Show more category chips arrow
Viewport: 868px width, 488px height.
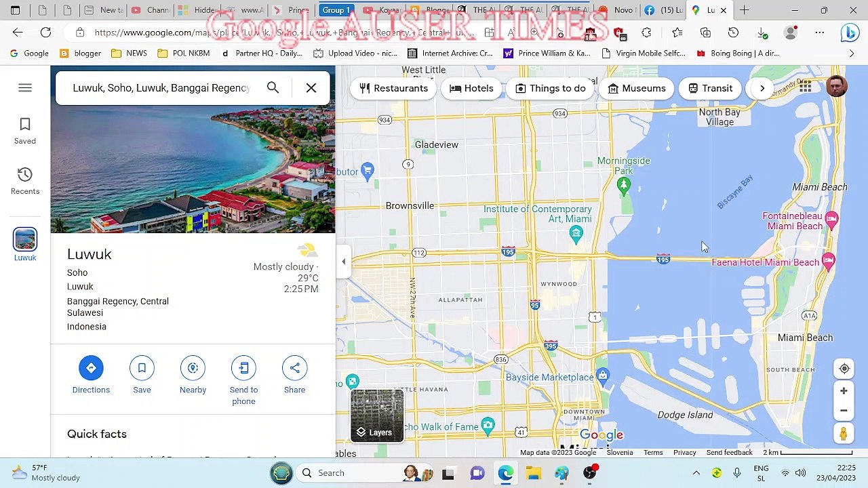click(762, 88)
